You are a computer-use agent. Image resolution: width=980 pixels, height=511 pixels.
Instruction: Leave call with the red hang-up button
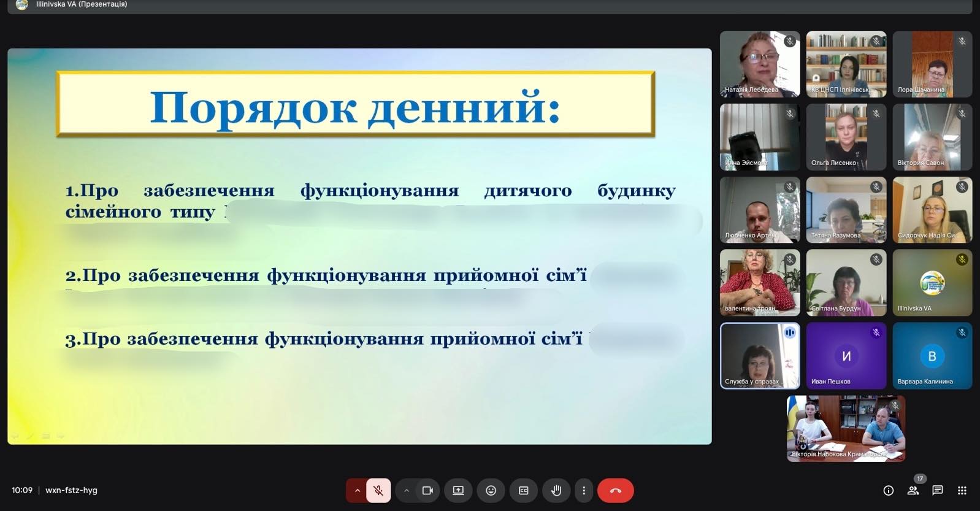(615, 491)
